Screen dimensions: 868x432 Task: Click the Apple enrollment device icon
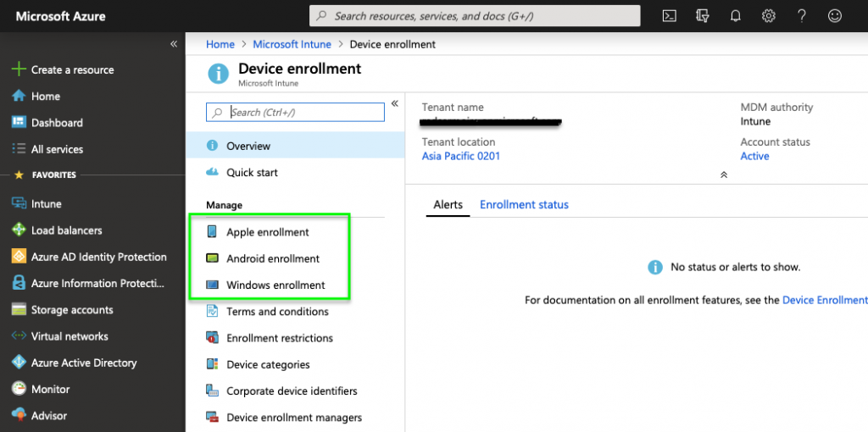click(212, 232)
